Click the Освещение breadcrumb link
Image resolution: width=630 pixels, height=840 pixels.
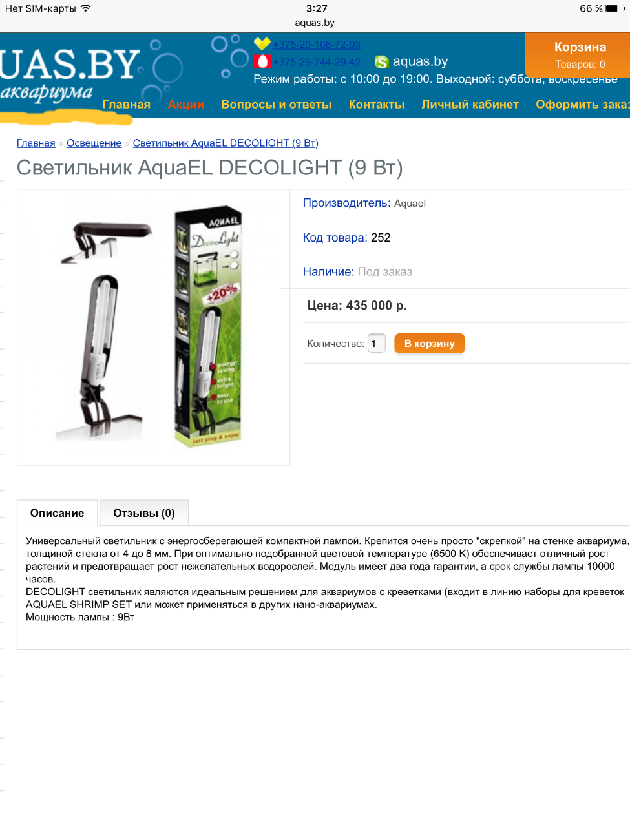tap(94, 143)
